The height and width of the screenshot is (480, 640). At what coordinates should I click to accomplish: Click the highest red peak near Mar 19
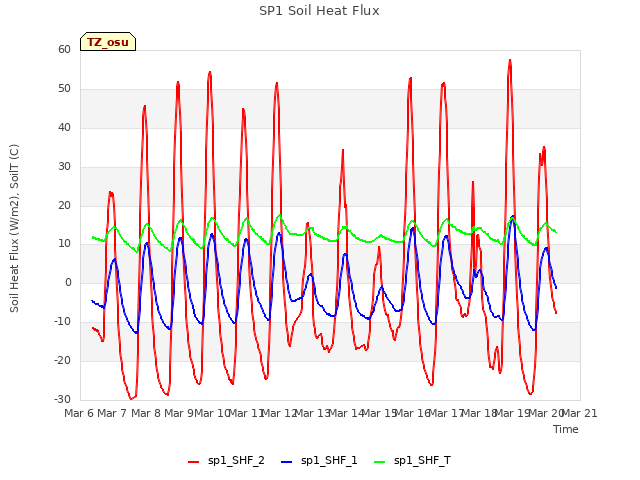[510, 60]
